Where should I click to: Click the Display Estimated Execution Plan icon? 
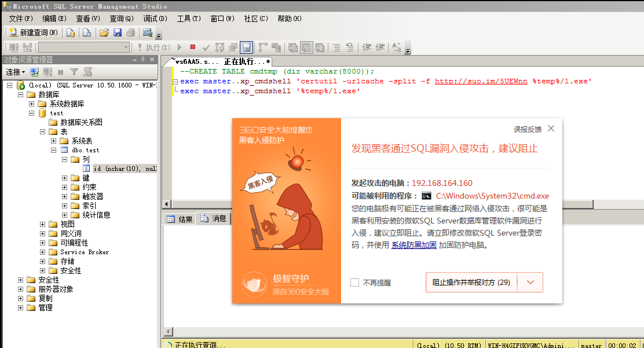[219, 47]
